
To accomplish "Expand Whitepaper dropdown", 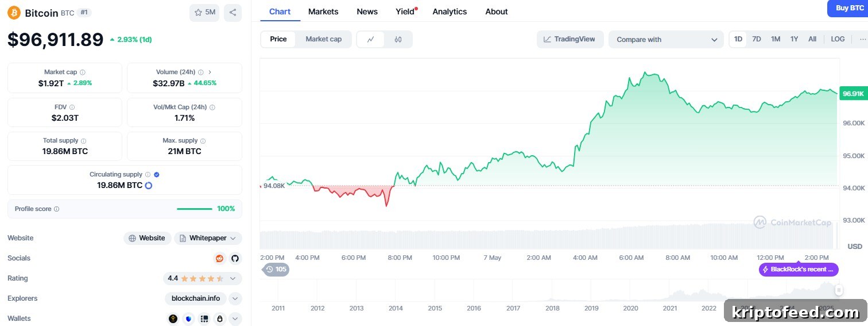I will pos(208,238).
